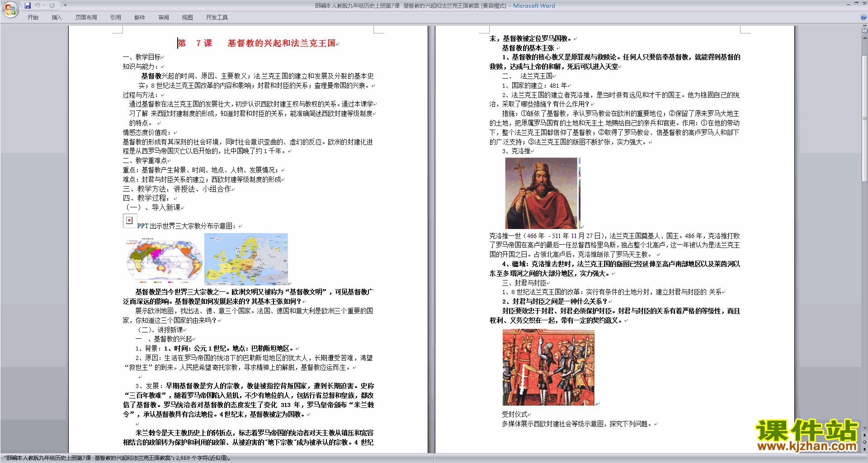Click the status bar word count text

pos(118,458)
